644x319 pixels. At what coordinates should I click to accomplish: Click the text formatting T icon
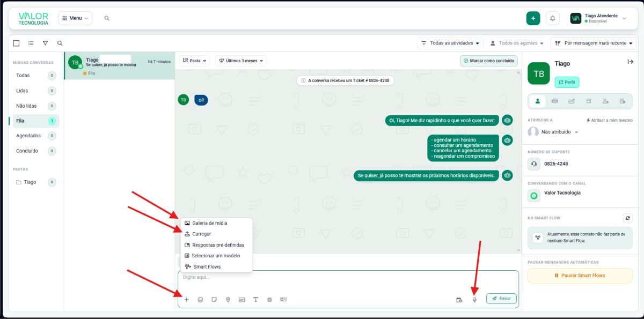[255, 300]
